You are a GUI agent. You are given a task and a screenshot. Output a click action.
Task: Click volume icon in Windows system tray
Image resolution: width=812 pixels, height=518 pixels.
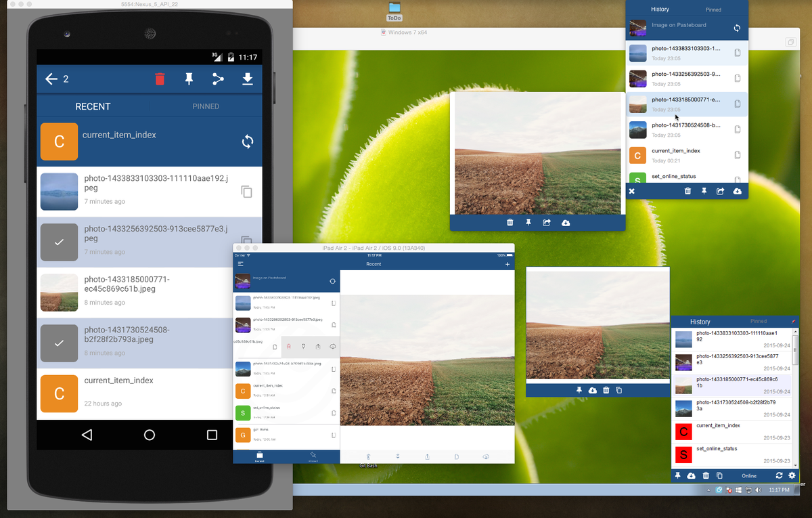[x=758, y=490]
